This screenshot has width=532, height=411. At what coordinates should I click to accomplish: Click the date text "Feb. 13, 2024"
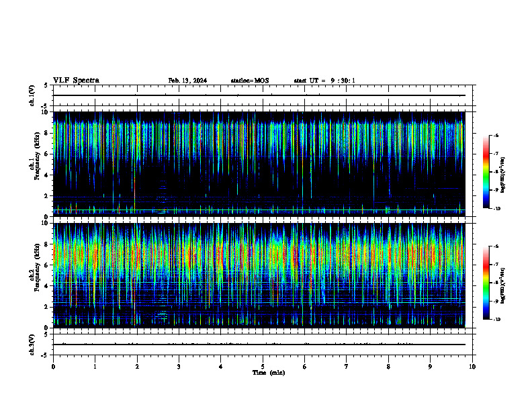[187, 81]
